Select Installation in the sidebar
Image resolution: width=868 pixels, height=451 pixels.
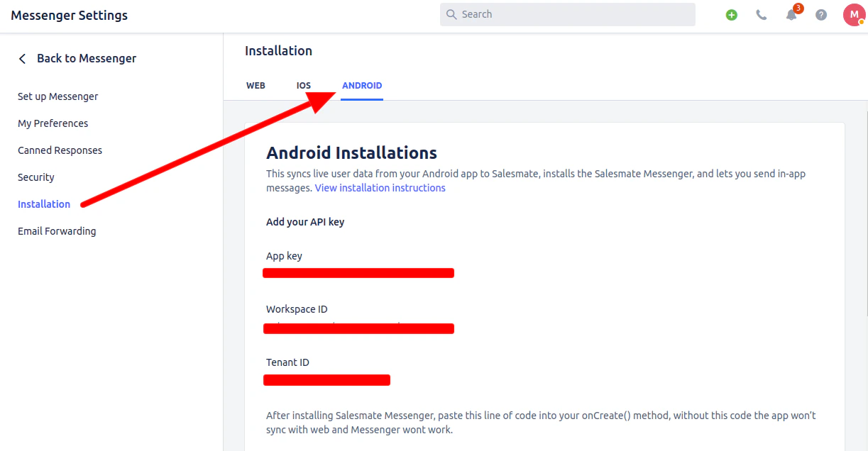(x=44, y=204)
